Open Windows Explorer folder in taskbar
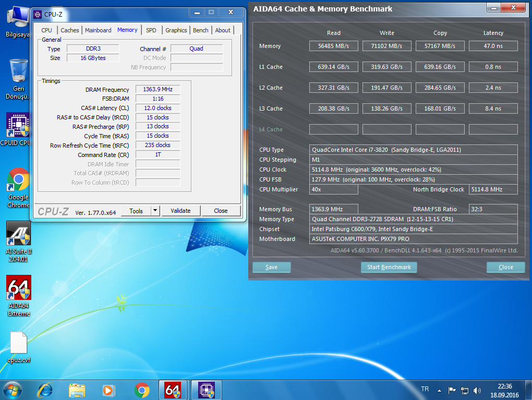 pyautogui.click(x=77, y=390)
